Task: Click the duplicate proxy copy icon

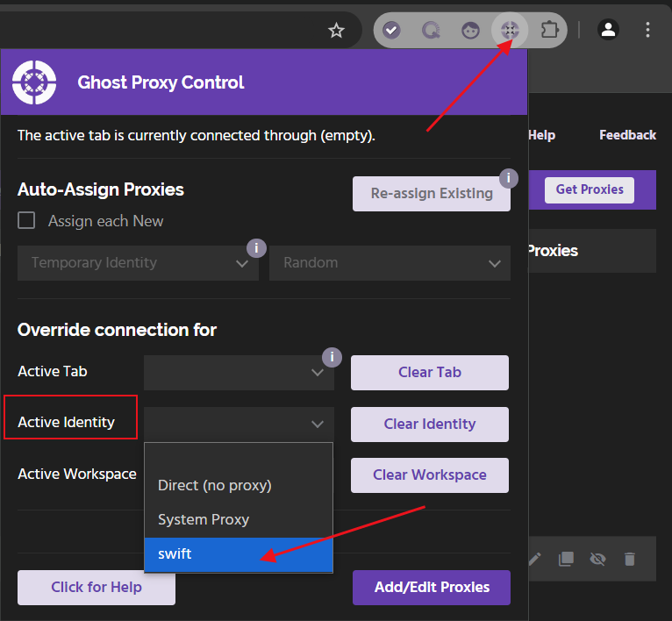Action: pyautogui.click(x=566, y=559)
